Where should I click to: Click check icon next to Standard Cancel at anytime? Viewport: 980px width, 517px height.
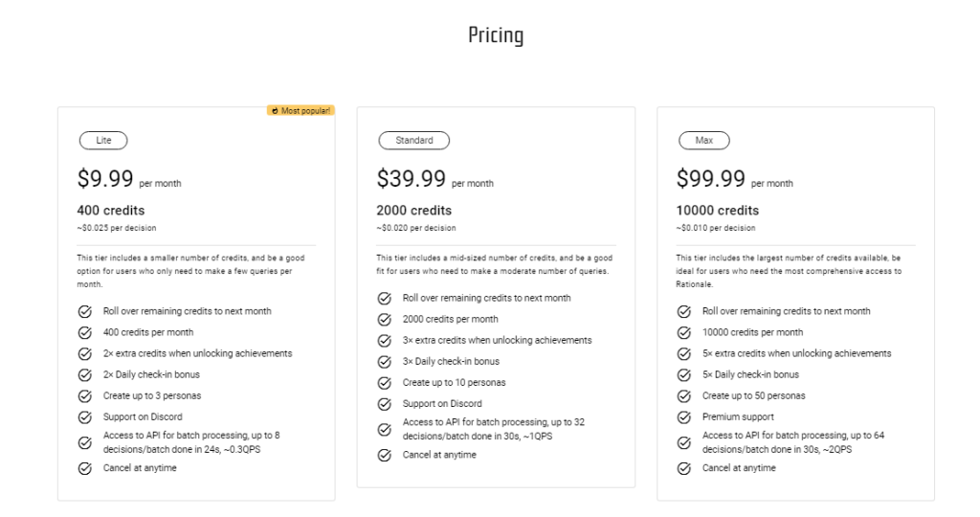pyautogui.click(x=384, y=456)
